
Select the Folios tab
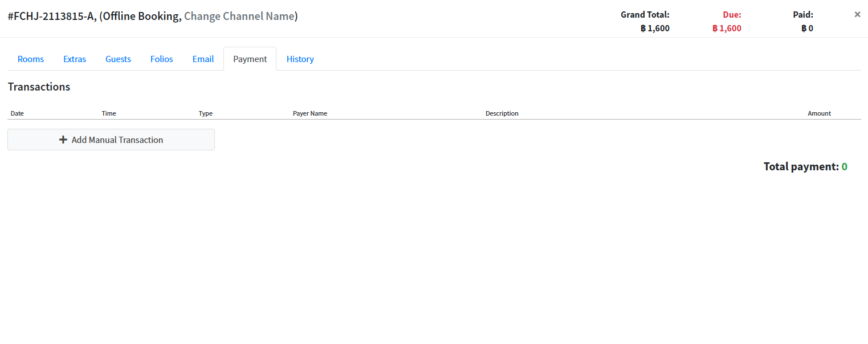[x=162, y=59]
